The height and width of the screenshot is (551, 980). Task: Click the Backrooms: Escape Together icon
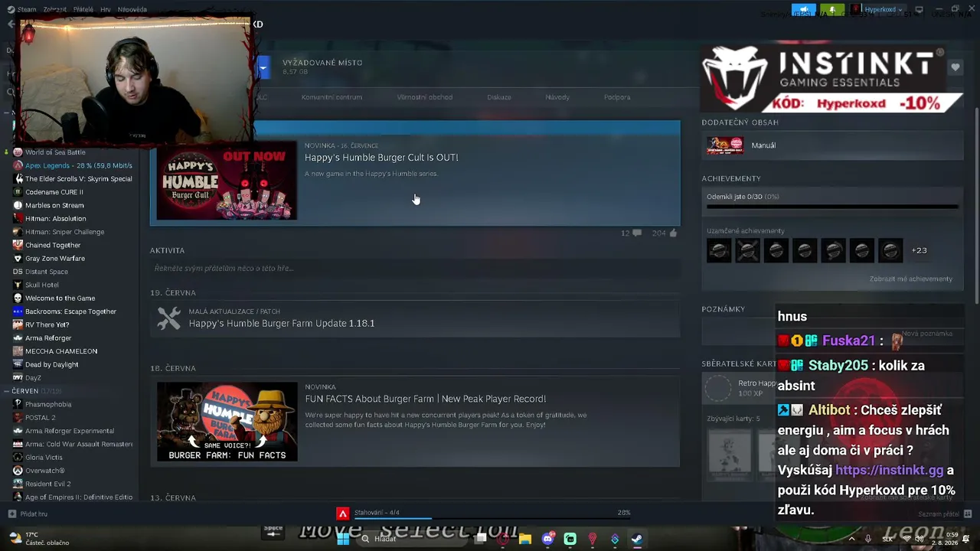(x=18, y=311)
